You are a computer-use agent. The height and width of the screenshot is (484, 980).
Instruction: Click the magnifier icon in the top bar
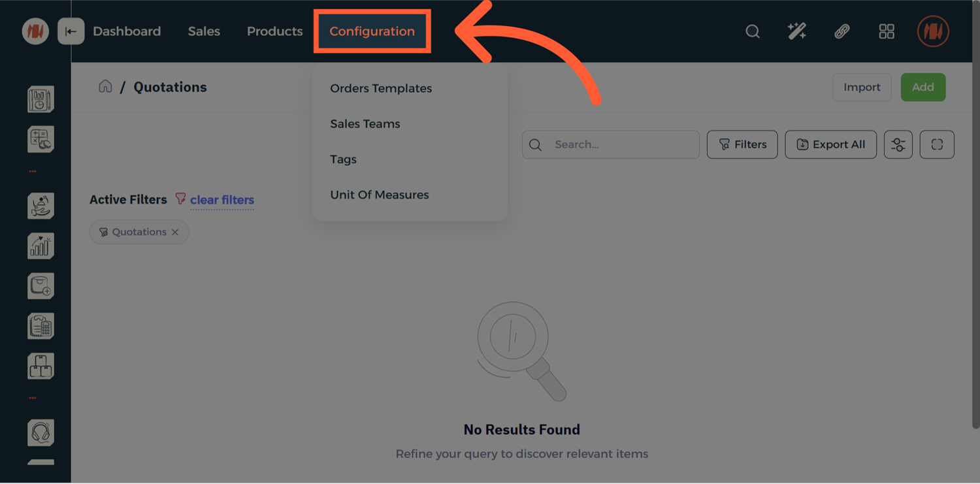tap(753, 31)
